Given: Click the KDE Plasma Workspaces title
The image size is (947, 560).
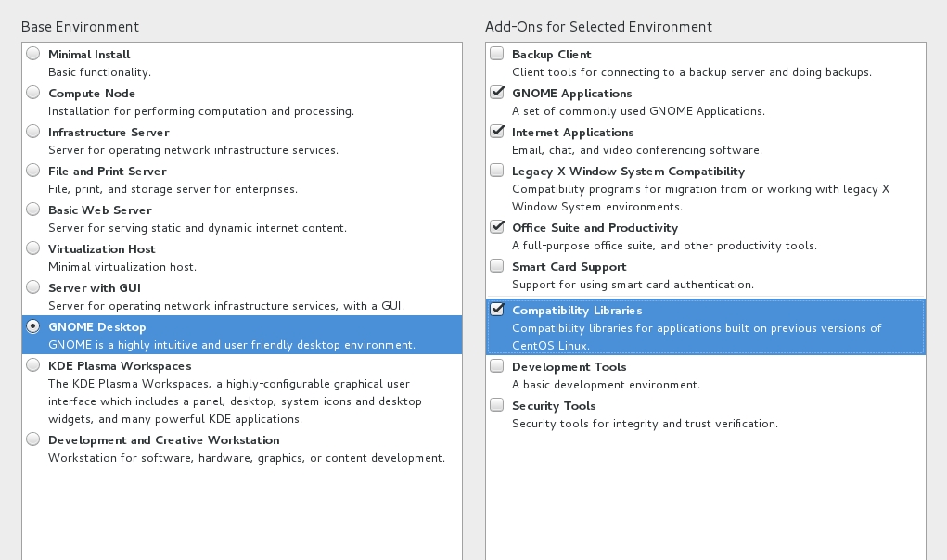Looking at the screenshot, I should pyautogui.click(x=120, y=365).
